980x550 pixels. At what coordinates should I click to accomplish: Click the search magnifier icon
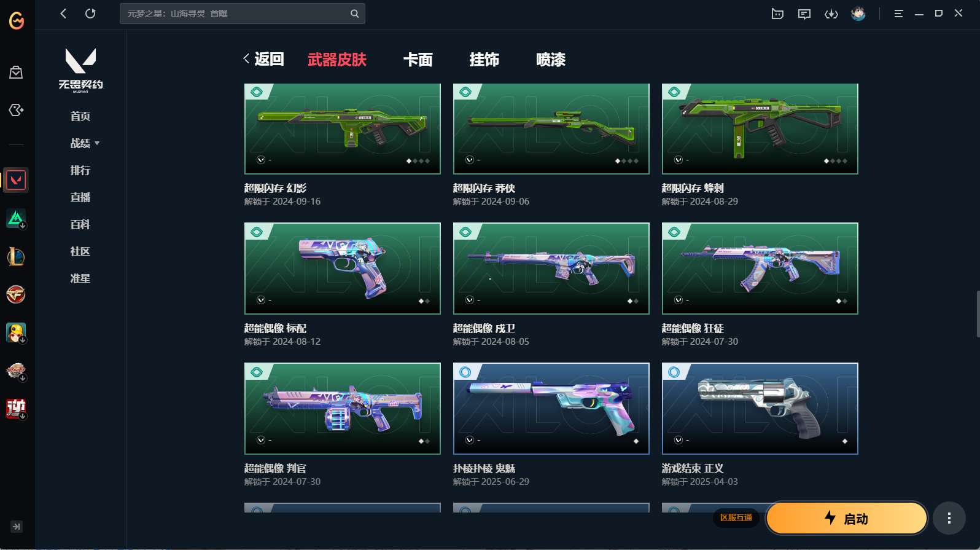tap(354, 14)
